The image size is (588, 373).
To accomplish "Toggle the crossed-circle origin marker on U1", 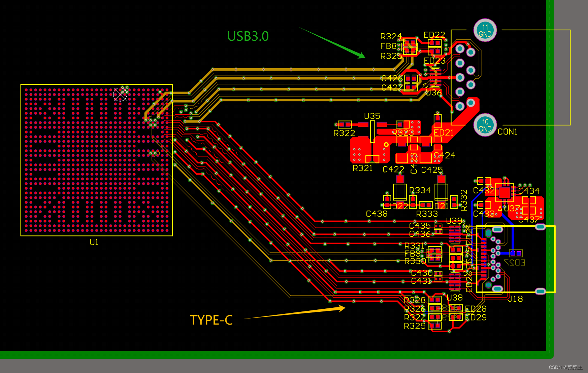I will tap(120, 95).
